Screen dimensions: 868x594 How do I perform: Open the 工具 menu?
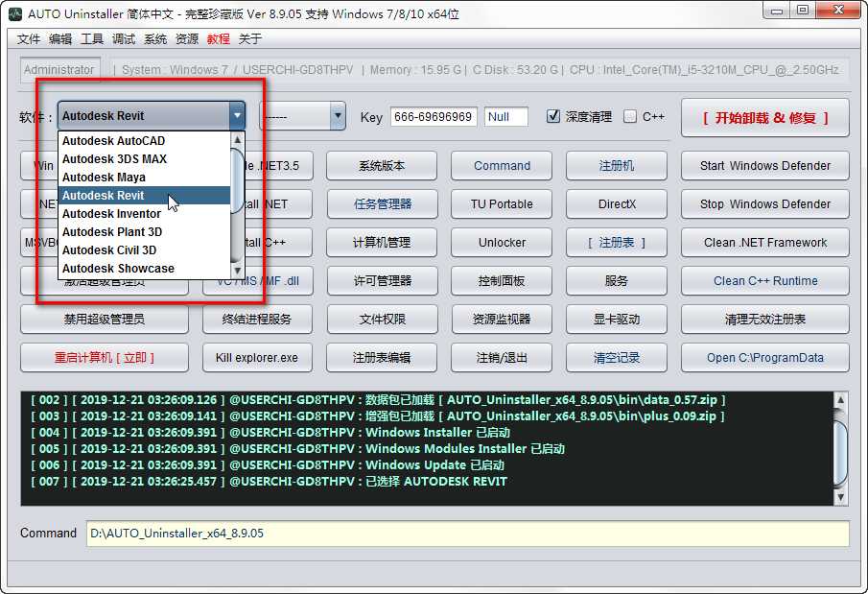92,38
